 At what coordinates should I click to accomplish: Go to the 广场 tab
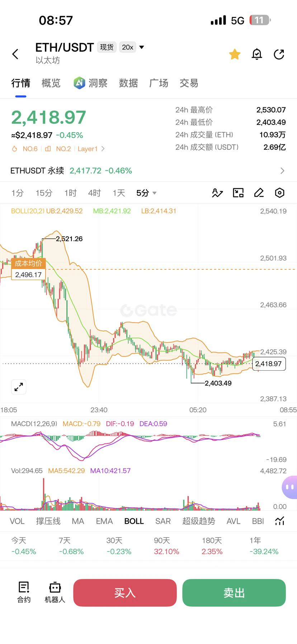159,83
